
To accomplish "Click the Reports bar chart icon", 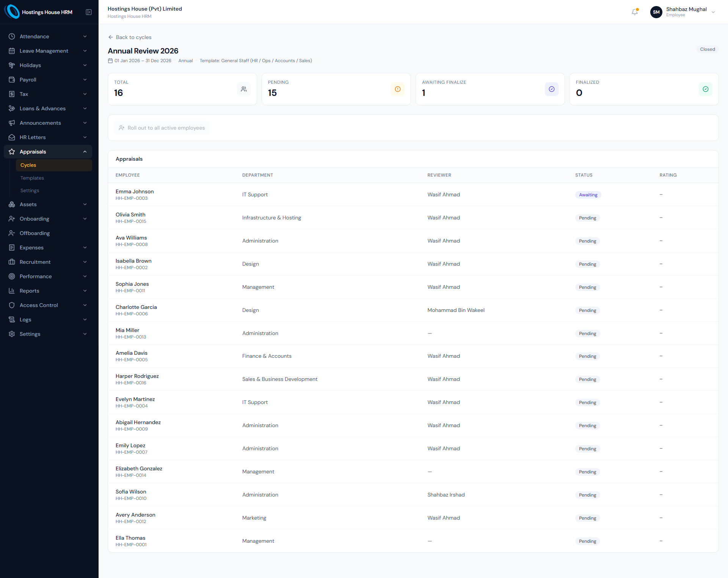I will tap(12, 291).
